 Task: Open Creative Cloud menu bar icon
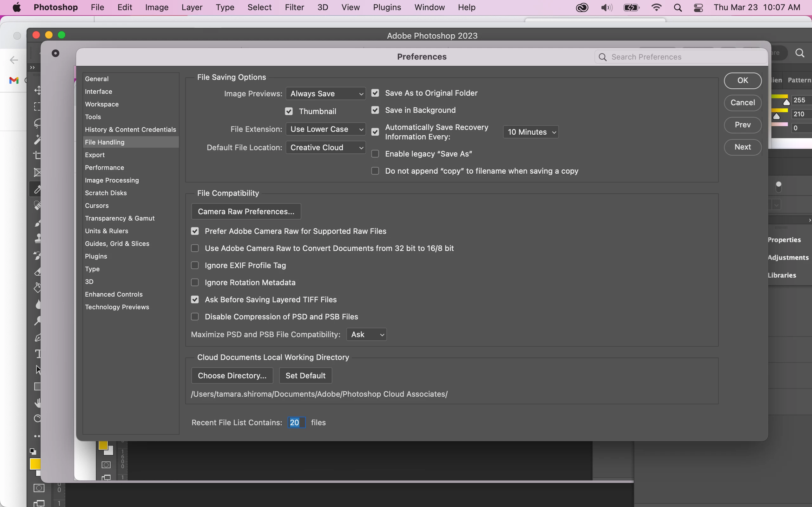click(x=582, y=7)
